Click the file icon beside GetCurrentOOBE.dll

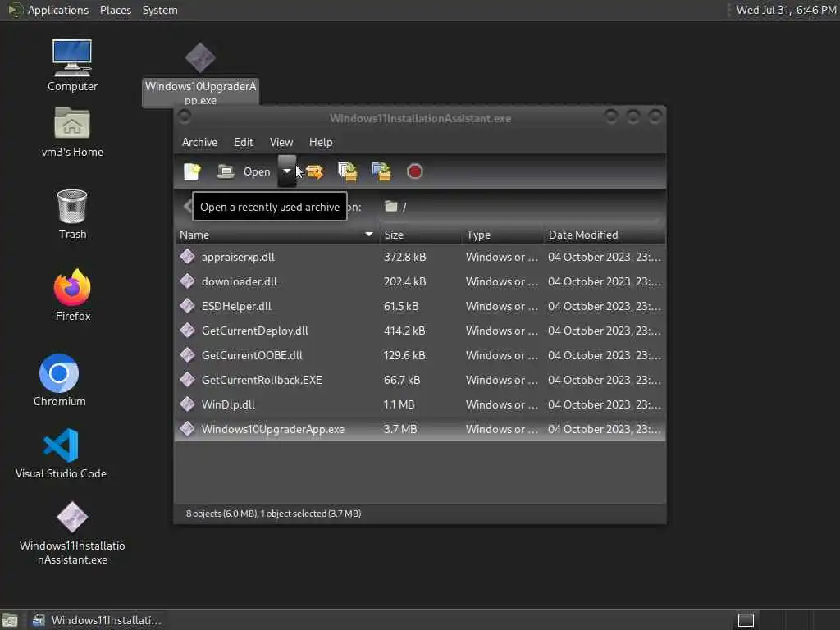pos(188,355)
